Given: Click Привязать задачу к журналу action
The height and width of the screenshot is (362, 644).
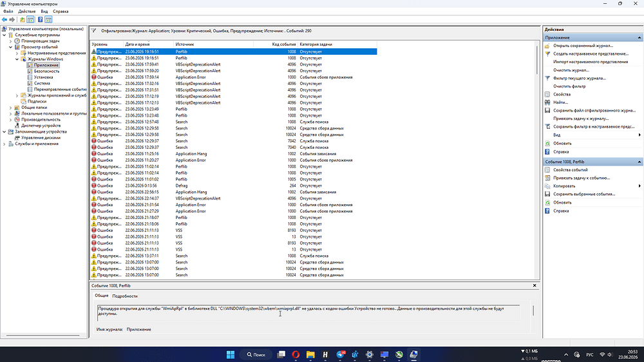Looking at the screenshot, I should click(x=581, y=119).
